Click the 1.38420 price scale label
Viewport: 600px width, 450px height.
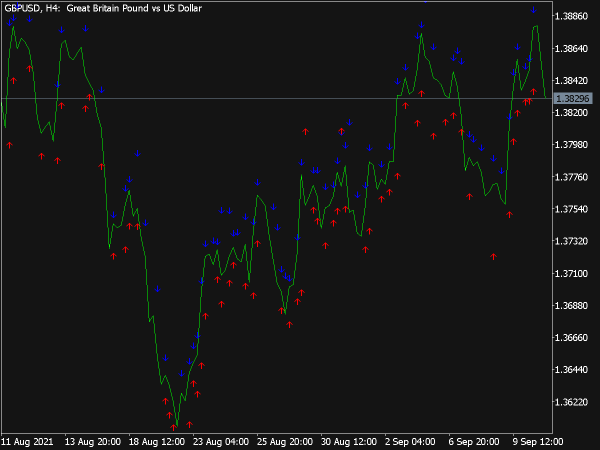(571, 81)
